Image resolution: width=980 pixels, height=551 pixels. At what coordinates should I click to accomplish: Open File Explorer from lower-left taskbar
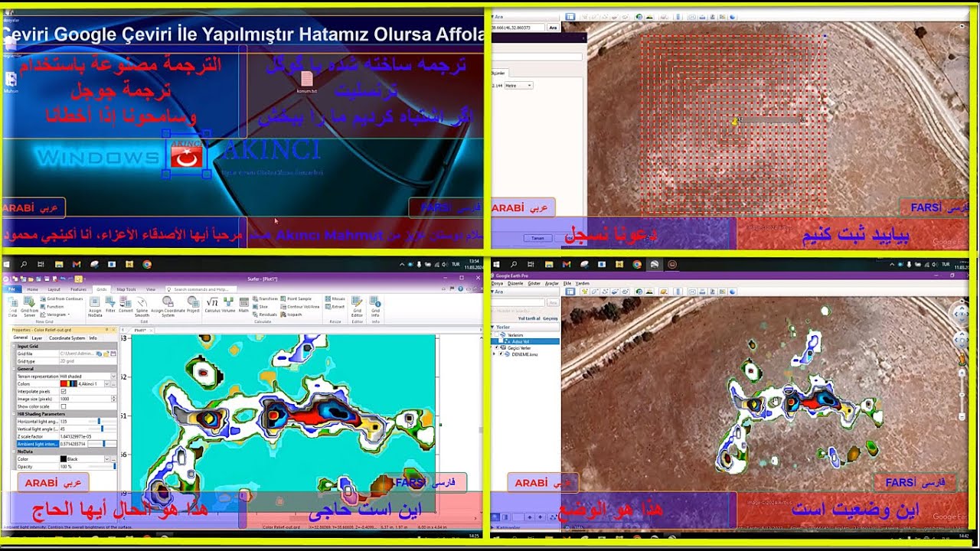59,264
